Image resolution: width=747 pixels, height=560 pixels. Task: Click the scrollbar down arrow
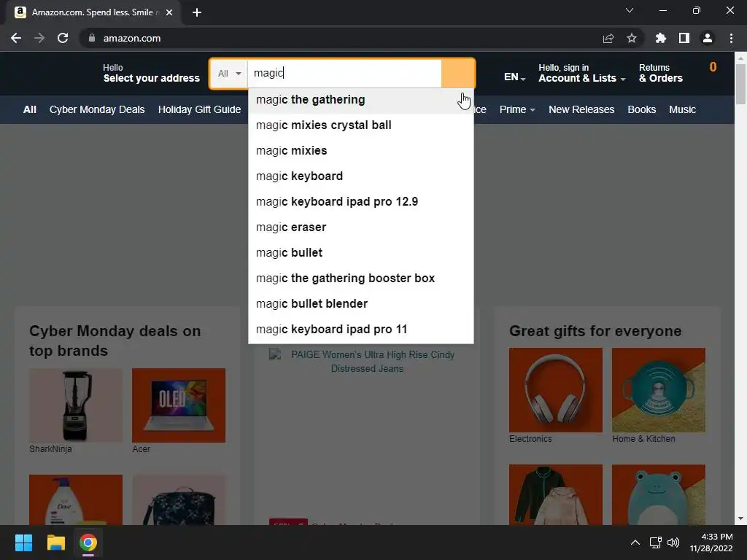[x=740, y=518]
